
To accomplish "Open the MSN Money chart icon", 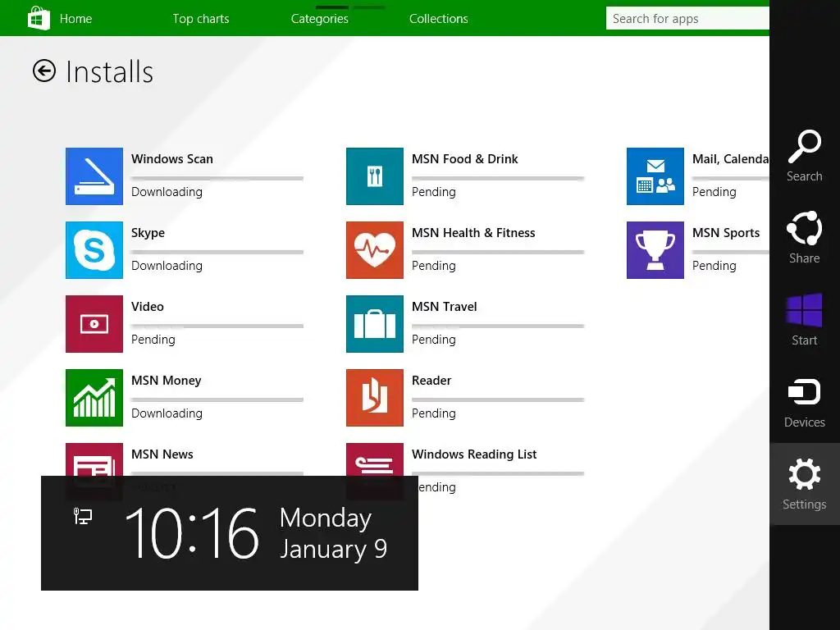I will (x=94, y=398).
